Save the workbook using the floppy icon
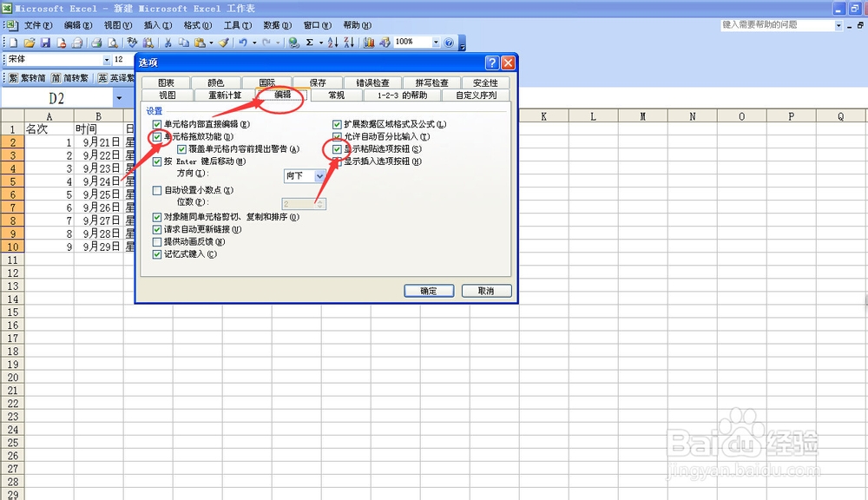868x500 pixels. click(45, 43)
